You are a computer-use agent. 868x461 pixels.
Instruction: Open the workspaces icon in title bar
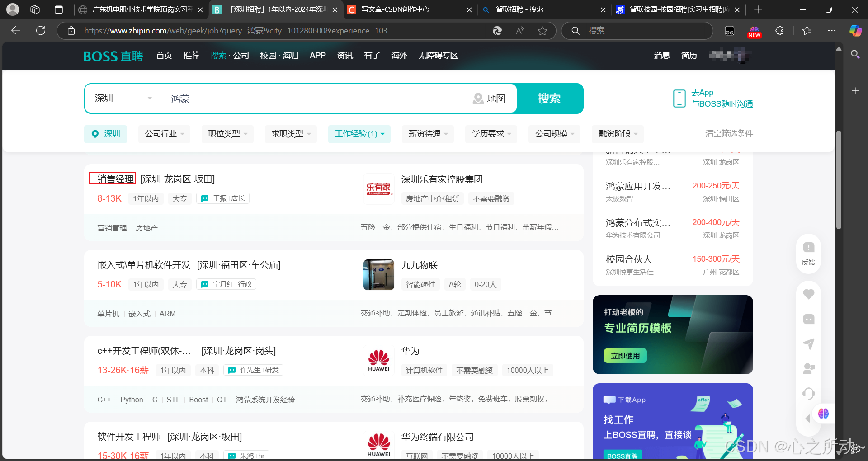click(x=35, y=9)
